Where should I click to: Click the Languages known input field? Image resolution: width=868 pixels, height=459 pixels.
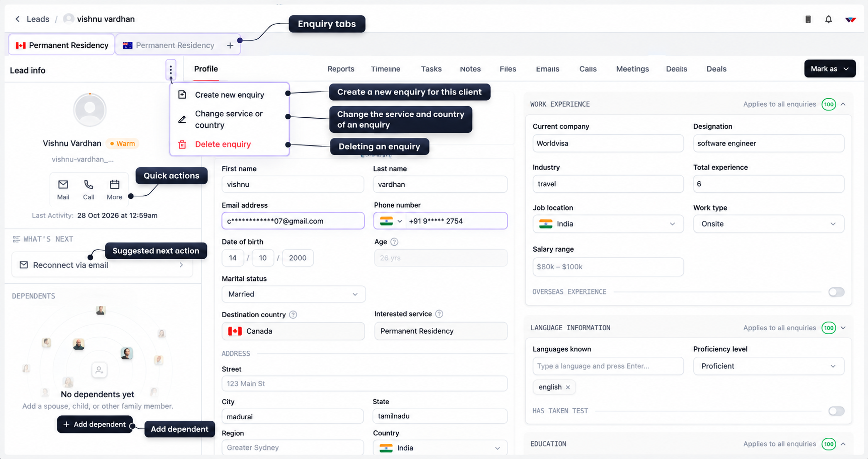point(608,366)
